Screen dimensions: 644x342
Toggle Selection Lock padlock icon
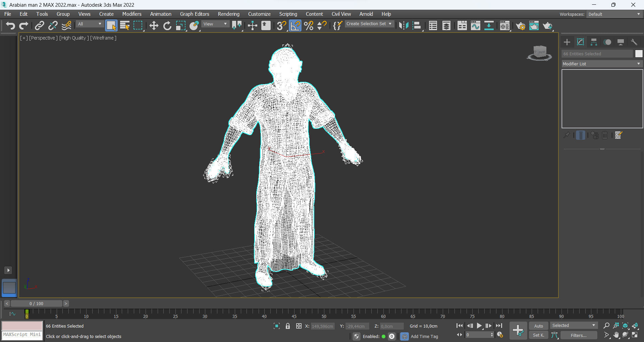coord(288,326)
